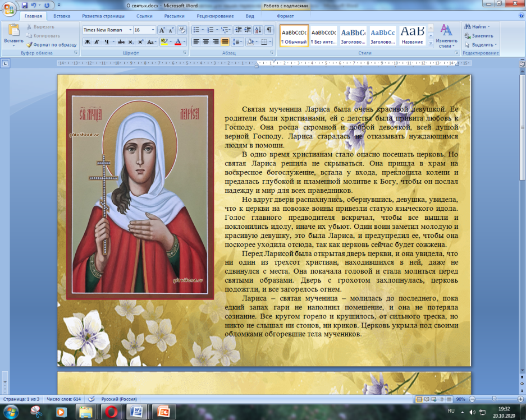Toggle italic formatting (К)
Viewport: 526px width, 420px height.
(97, 42)
